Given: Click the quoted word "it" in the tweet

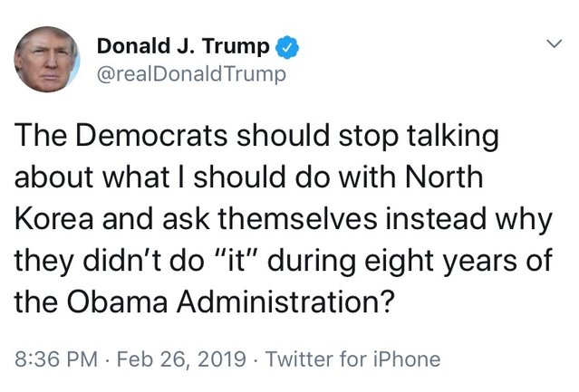Looking at the screenshot, I should 217,258.
